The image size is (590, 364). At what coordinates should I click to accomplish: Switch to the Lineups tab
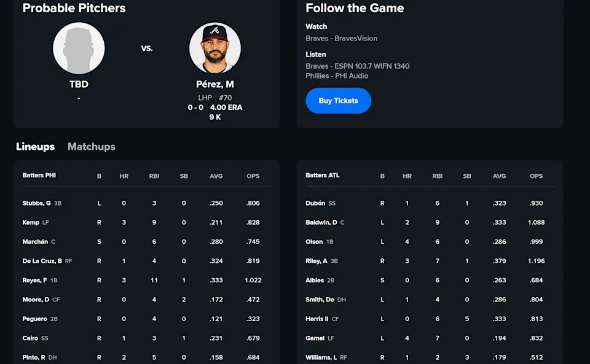[35, 147]
